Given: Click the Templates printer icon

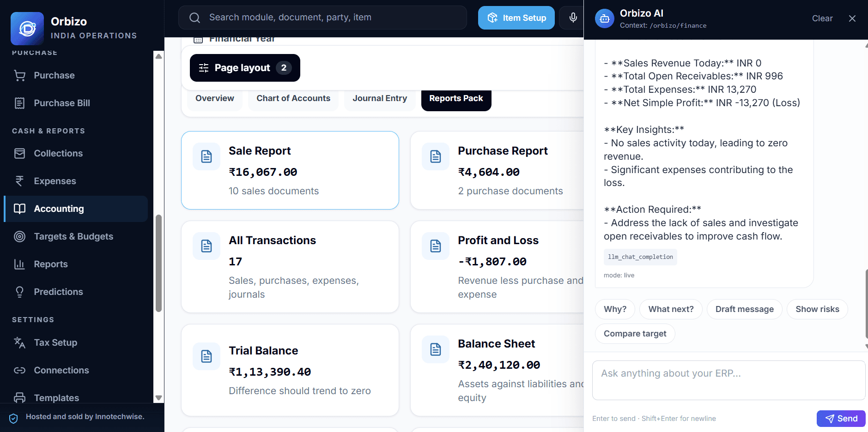Looking at the screenshot, I should [19, 397].
